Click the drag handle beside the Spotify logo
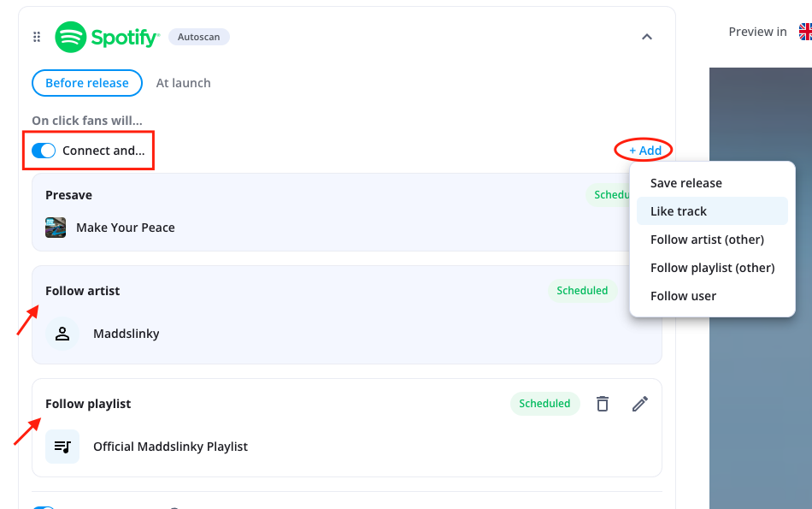The width and height of the screenshot is (812, 509). pyautogui.click(x=37, y=37)
